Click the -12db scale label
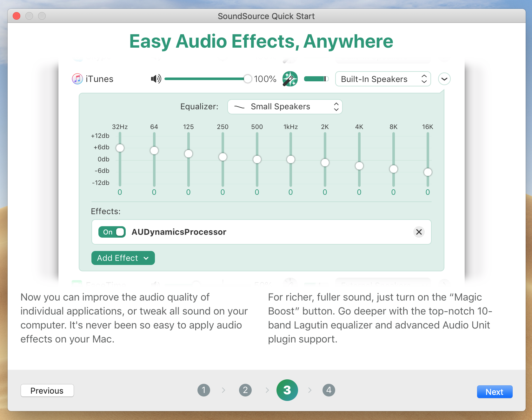The image size is (532, 420). click(x=101, y=183)
